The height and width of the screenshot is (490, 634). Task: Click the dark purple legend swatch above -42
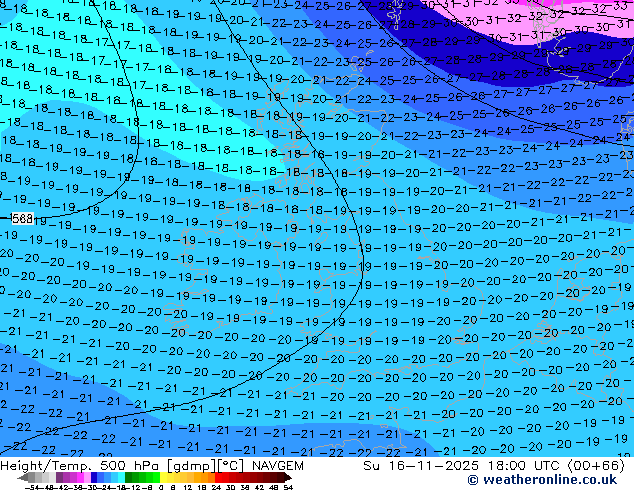click(x=59, y=478)
